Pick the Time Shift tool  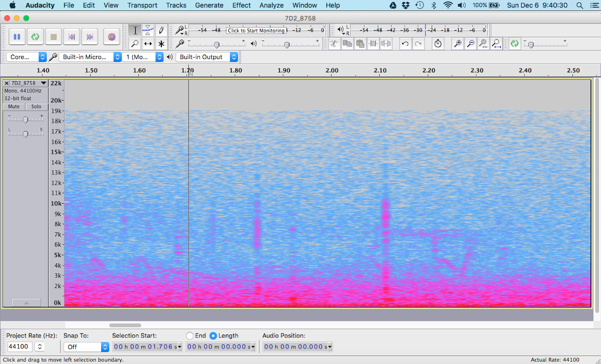[148, 44]
